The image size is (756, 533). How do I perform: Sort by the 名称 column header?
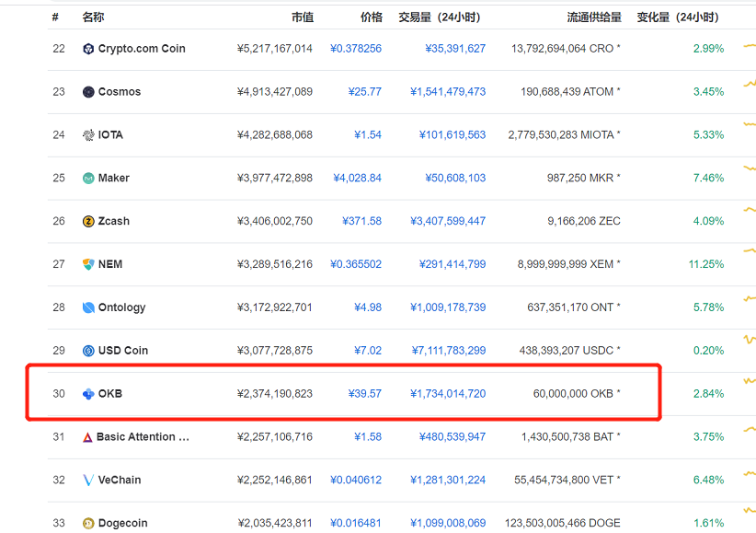pyautogui.click(x=93, y=17)
